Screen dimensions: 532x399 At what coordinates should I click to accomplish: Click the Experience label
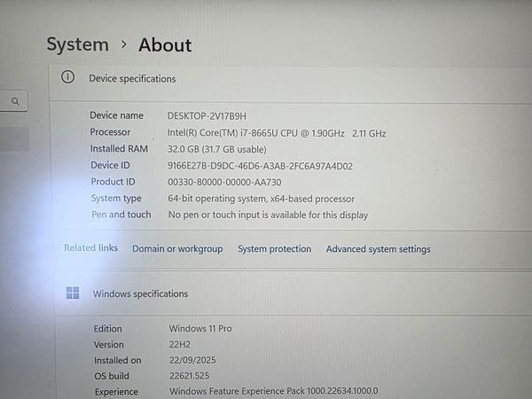coord(116,392)
